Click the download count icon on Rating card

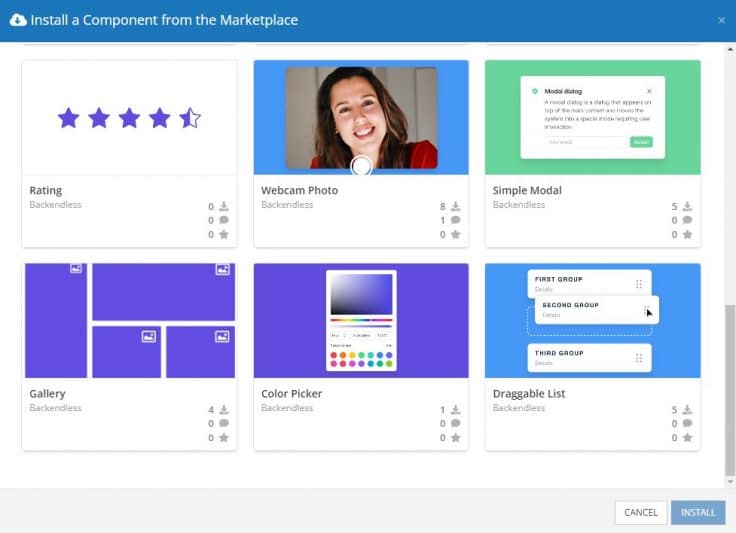coord(224,207)
